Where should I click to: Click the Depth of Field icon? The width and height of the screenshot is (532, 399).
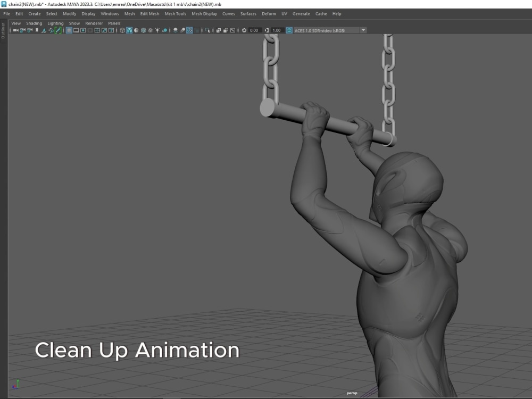tap(196, 30)
